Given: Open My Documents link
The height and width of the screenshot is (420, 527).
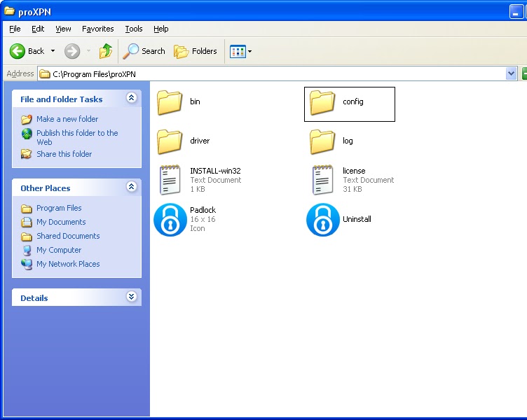Looking at the screenshot, I should [61, 222].
